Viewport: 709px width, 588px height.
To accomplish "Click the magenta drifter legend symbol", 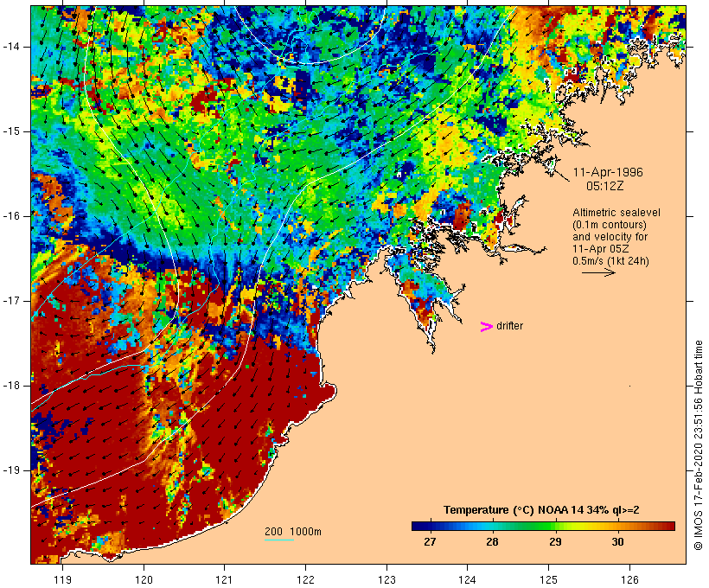I will pyautogui.click(x=486, y=327).
